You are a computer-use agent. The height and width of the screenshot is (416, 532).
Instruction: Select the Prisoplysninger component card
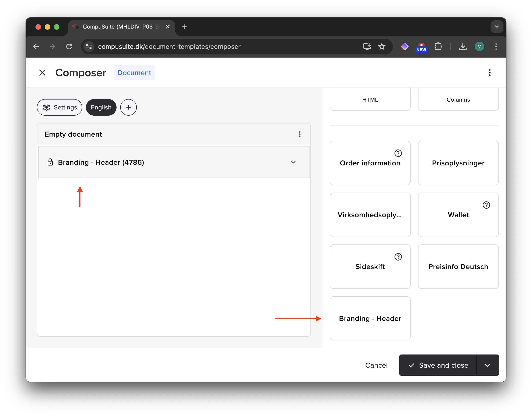[458, 163]
